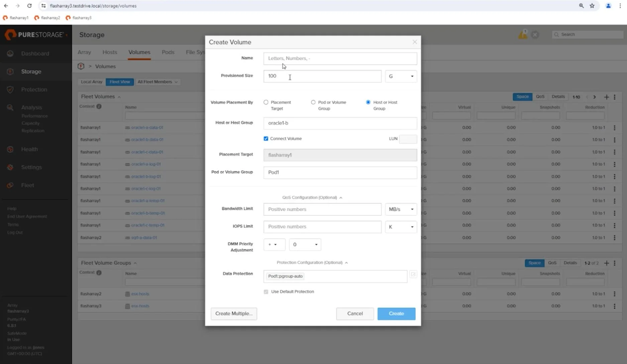Click the Health sidebar icon
This screenshot has width=627, height=364.
(10, 149)
